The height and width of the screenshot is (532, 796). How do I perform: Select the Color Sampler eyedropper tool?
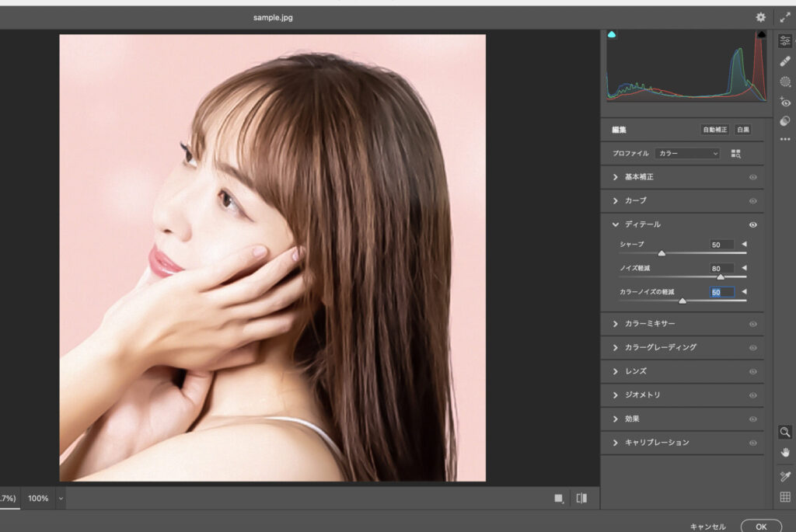pyautogui.click(x=785, y=476)
